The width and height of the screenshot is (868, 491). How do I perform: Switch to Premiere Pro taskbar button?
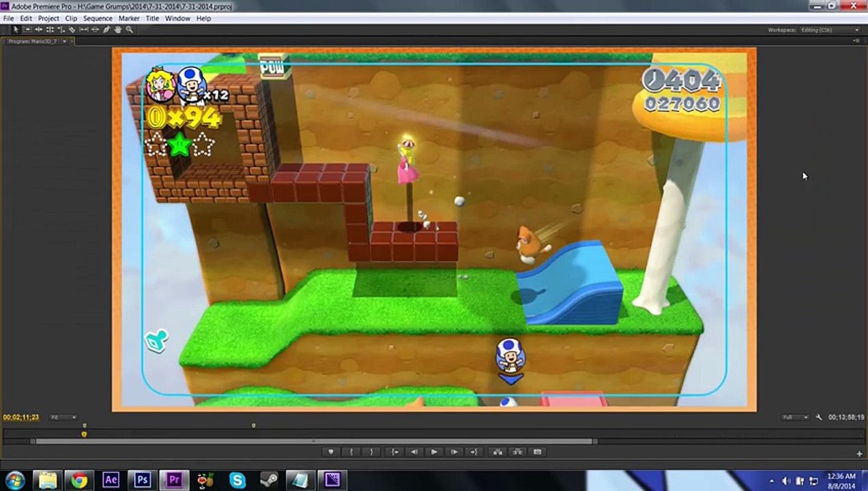point(173,480)
